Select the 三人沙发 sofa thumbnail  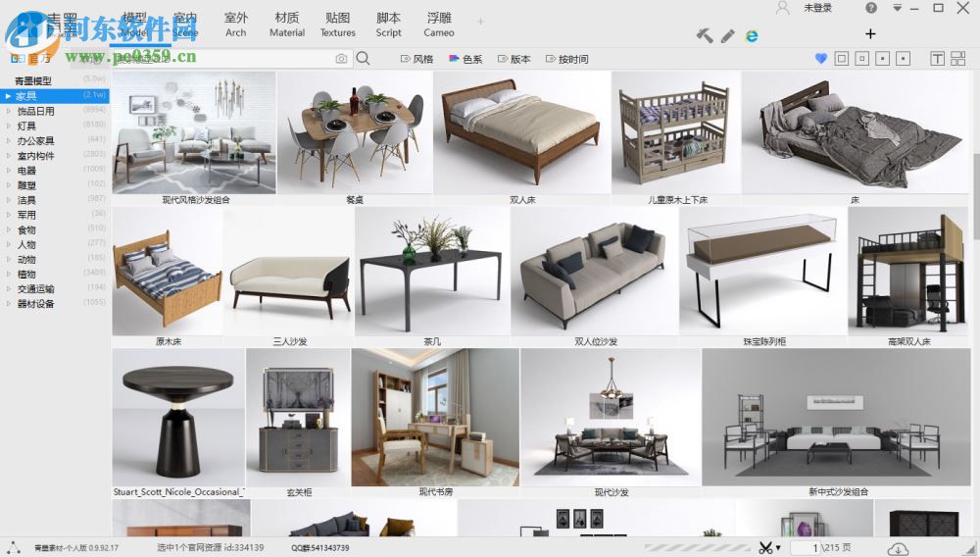[x=289, y=272]
